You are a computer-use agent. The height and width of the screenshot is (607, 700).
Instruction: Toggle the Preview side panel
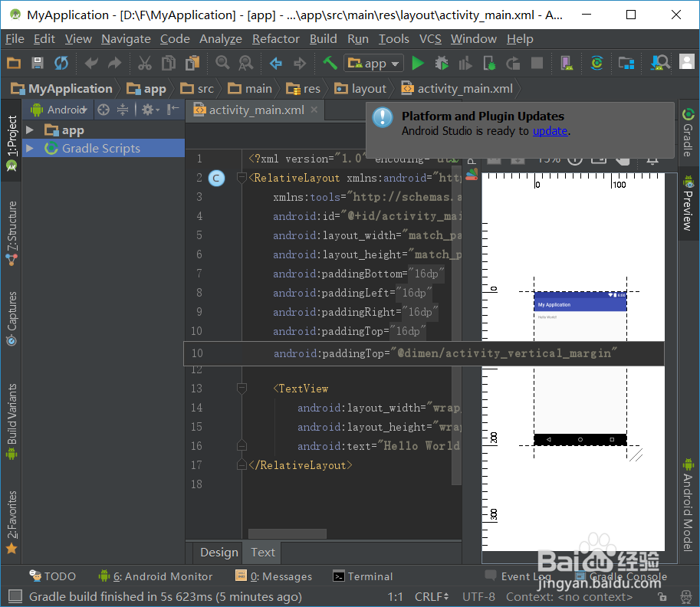pos(688,204)
